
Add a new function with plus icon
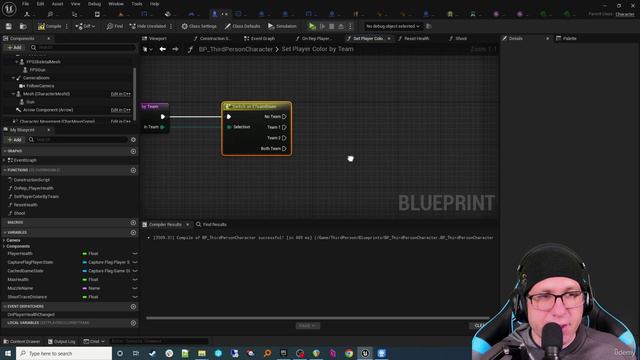pyautogui.click(x=133, y=170)
